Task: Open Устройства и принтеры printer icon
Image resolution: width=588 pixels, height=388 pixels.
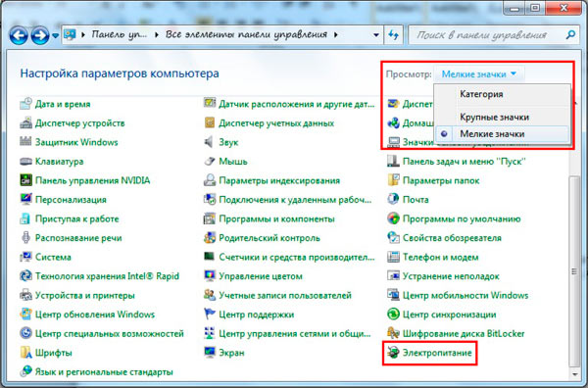Action: (x=25, y=295)
